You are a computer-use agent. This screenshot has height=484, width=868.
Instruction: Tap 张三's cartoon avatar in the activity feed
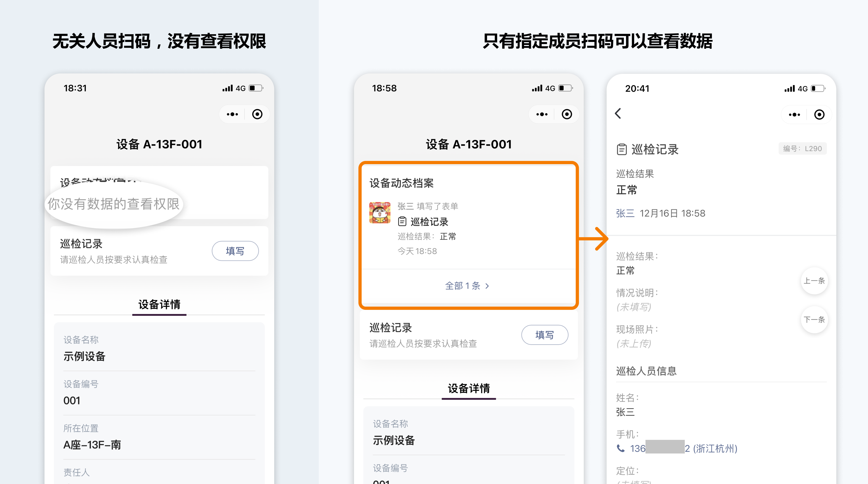coord(380,213)
